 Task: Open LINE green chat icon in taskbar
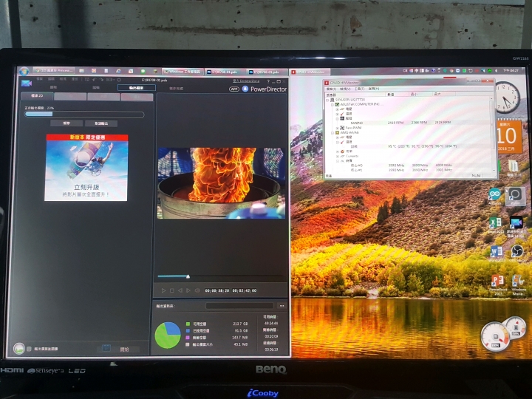[143, 71]
